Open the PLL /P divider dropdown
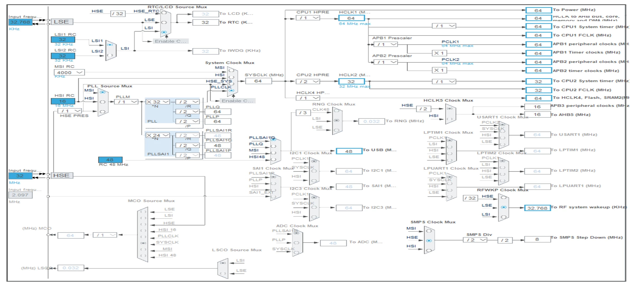 coord(188,121)
